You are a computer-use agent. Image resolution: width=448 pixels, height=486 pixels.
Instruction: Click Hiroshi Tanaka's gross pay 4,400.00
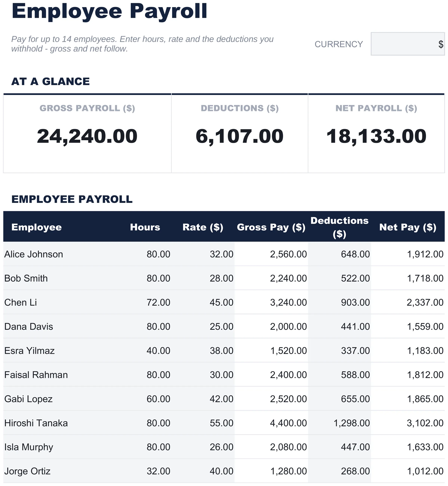click(x=288, y=423)
